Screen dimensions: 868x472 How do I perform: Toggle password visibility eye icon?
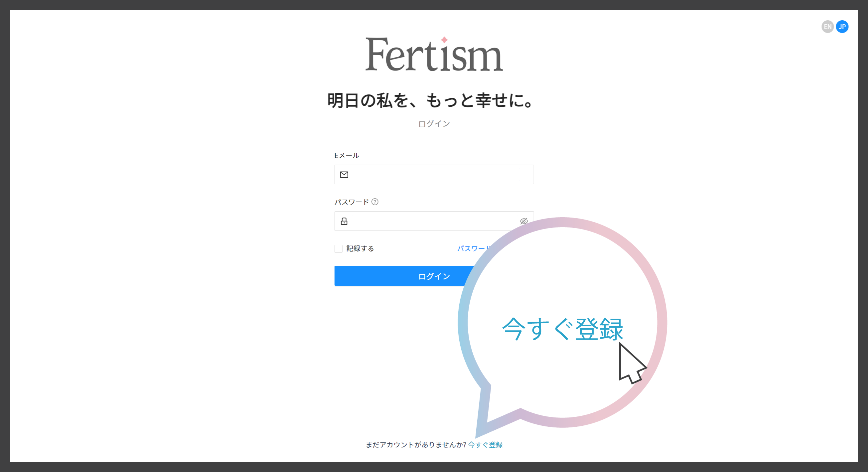[524, 221]
